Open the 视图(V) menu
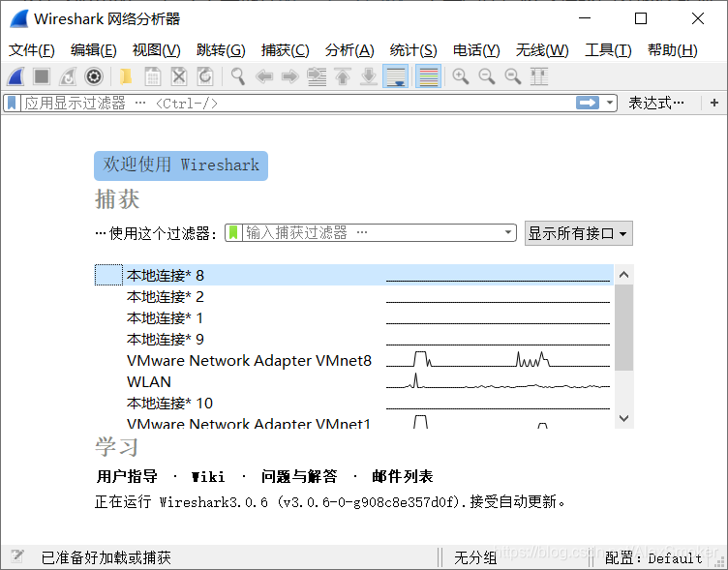 coord(157,50)
